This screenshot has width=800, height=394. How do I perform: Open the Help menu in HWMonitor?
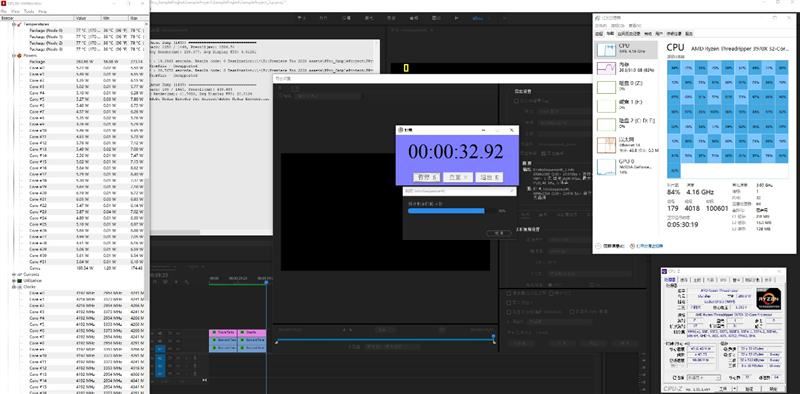point(42,11)
